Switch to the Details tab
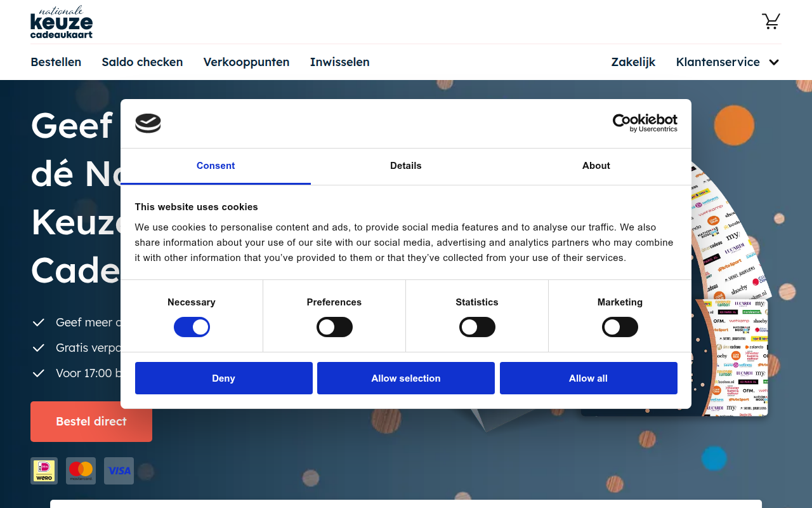The image size is (812, 508). (406, 166)
